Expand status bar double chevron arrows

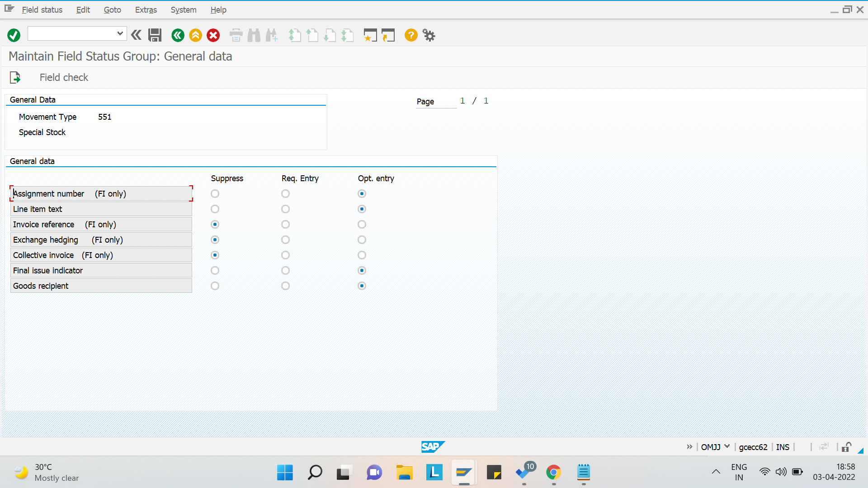(x=689, y=447)
